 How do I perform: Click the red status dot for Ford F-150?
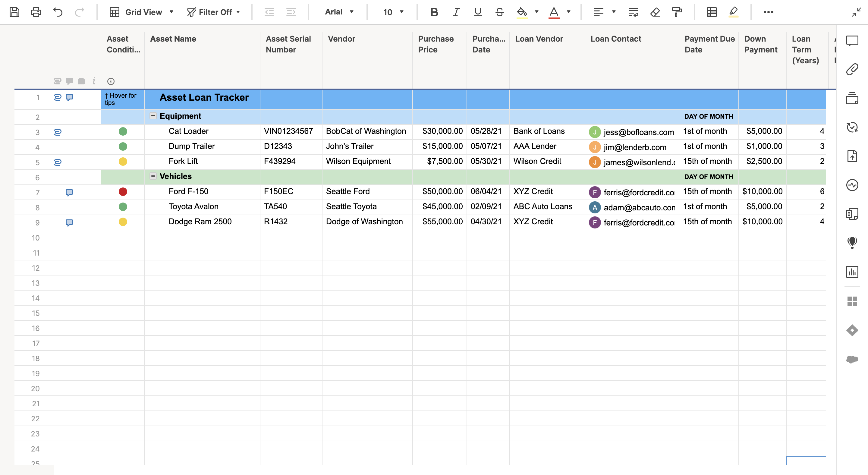123,192
